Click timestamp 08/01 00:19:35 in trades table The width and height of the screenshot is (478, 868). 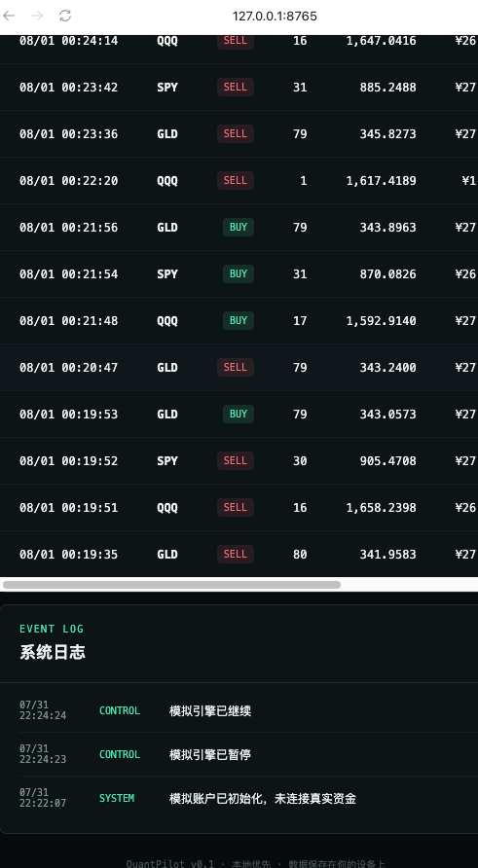pyautogui.click(x=69, y=554)
